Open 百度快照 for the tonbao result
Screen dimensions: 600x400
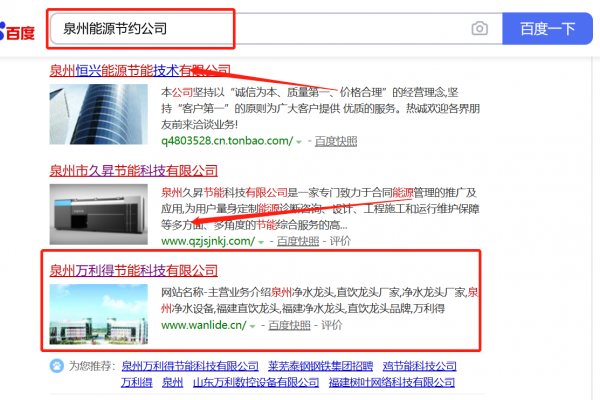point(336,141)
